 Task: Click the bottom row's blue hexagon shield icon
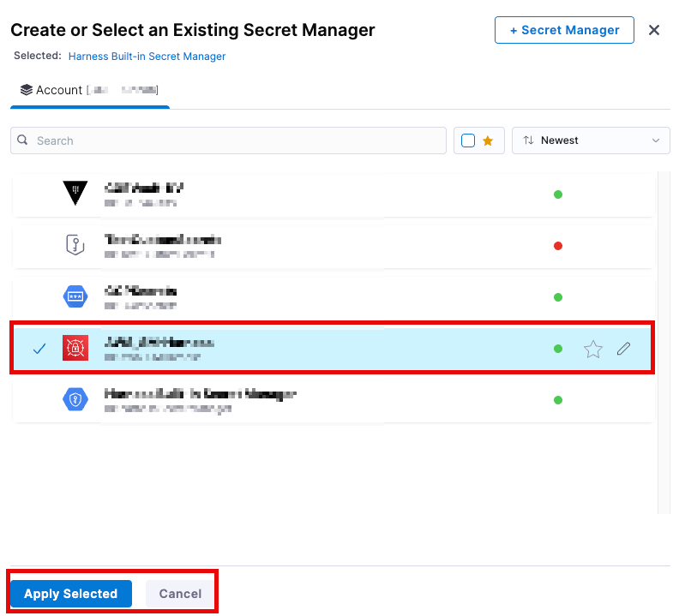point(75,399)
